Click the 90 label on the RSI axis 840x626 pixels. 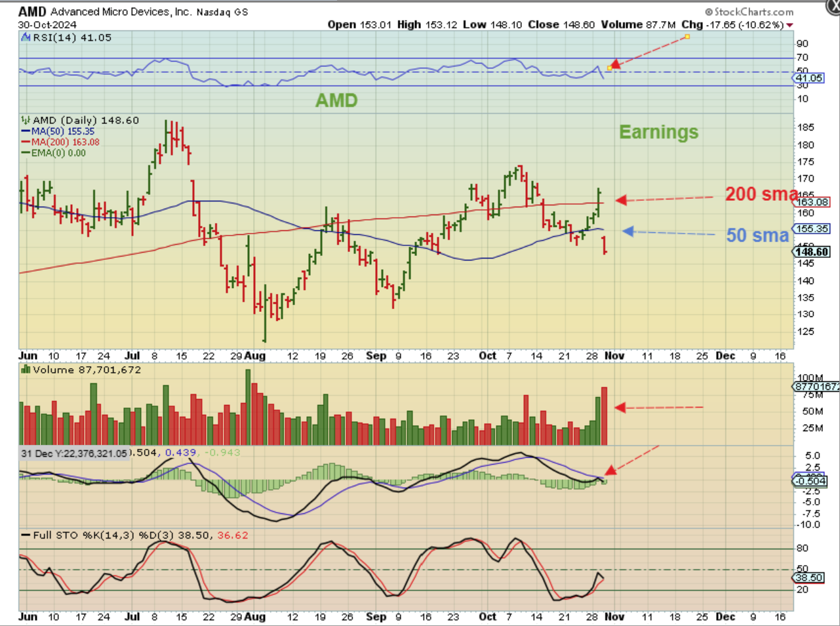pyautogui.click(x=802, y=43)
